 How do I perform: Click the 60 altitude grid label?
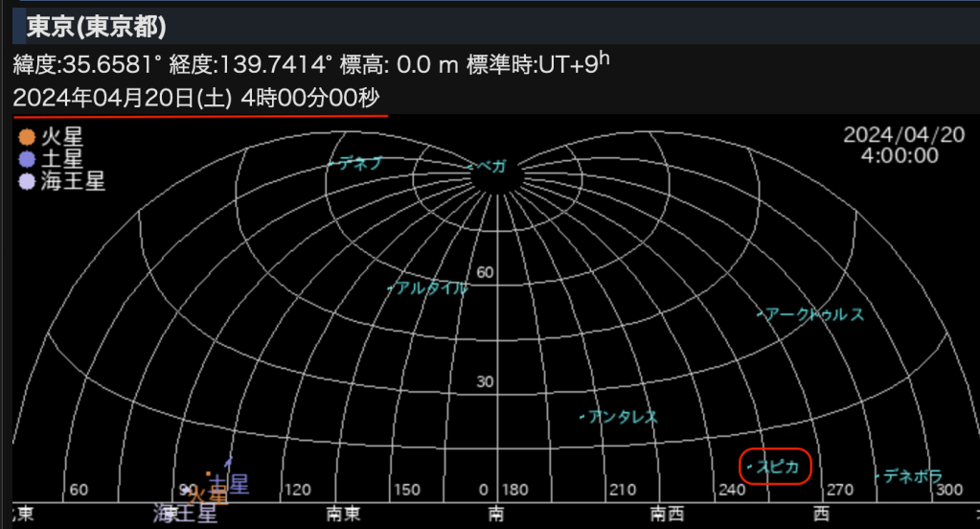[x=486, y=273]
